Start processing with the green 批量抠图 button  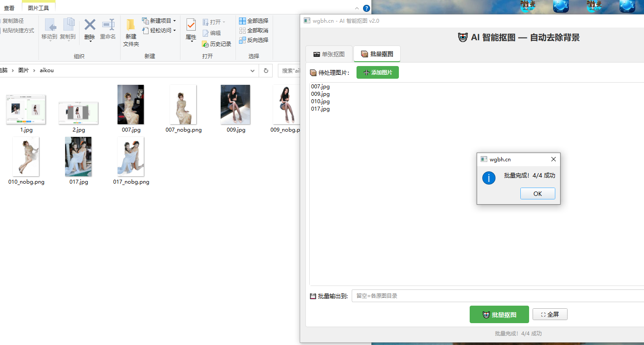click(x=499, y=314)
